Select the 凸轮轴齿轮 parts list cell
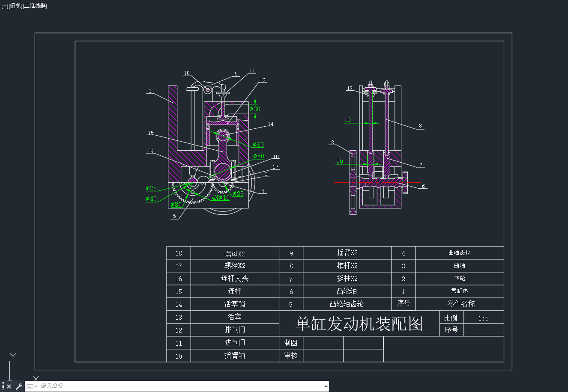 [347, 304]
